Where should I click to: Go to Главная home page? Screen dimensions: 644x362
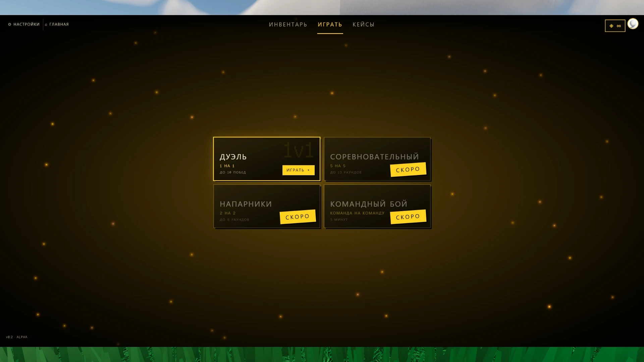pyautogui.click(x=57, y=24)
